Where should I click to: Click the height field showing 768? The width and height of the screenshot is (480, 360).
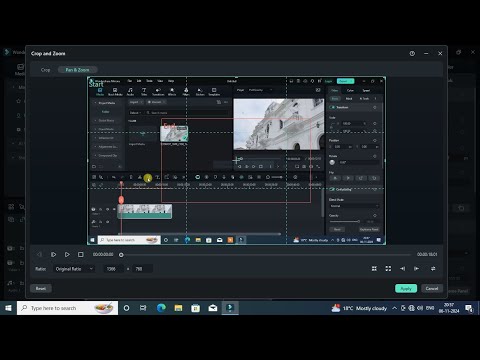click(142, 269)
